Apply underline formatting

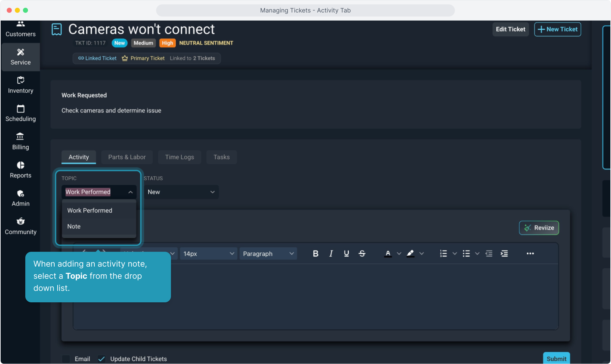[346, 253]
